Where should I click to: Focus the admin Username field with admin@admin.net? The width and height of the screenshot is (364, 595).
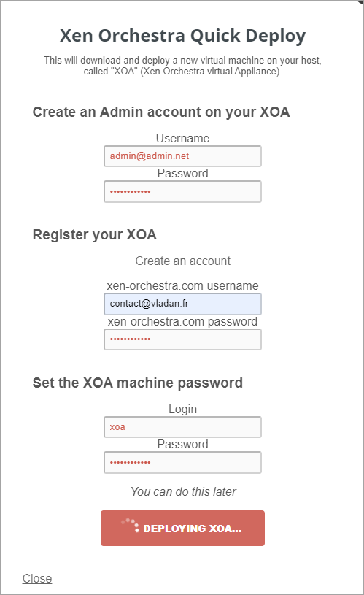pyautogui.click(x=182, y=156)
